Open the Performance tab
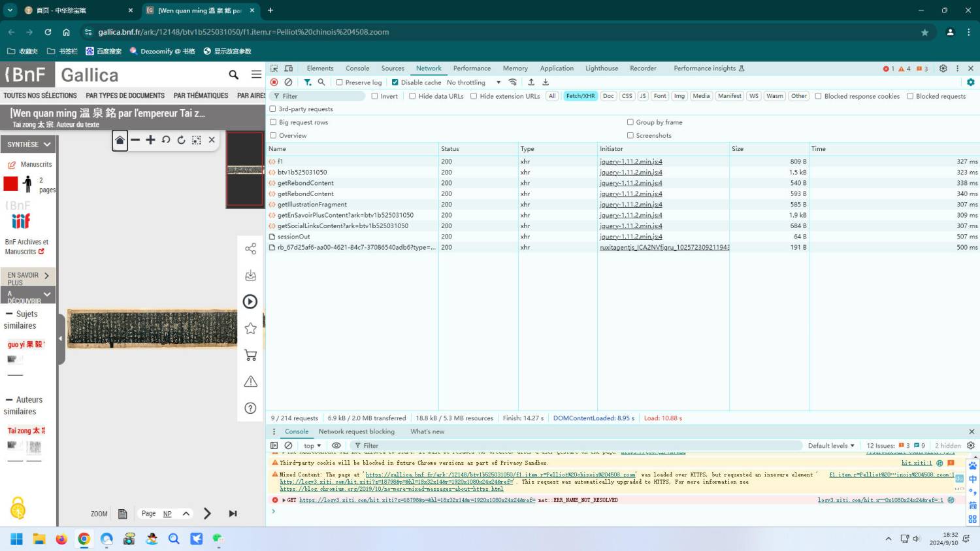Screen dimensions: 980x551 point(472,68)
